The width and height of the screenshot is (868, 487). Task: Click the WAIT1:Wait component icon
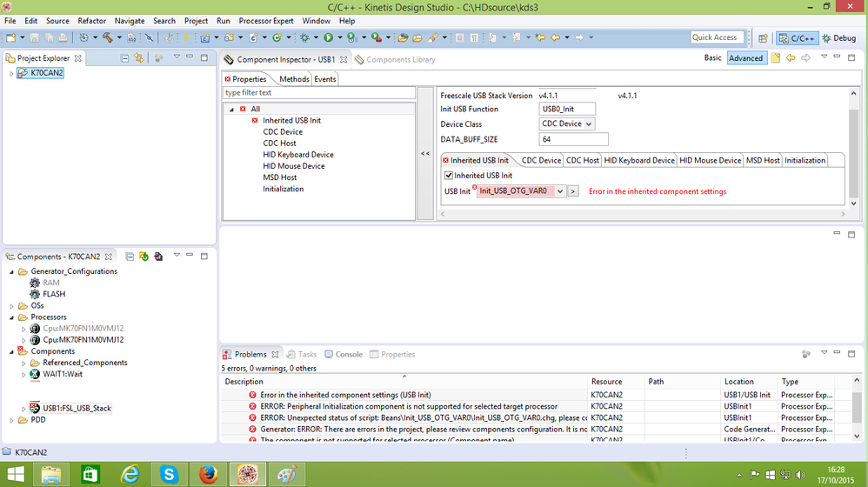pyautogui.click(x=34, y=374)
